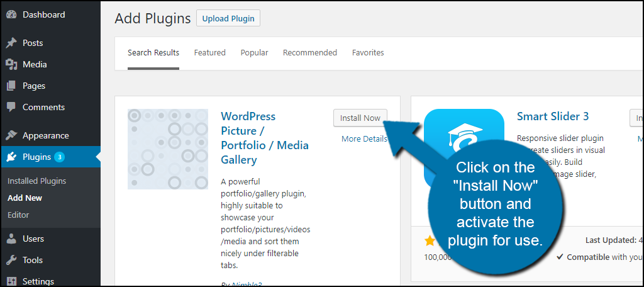This screenshot has height=287, width=644.
Task: Click the Users person icon
Action: click(x=11, y=239)
